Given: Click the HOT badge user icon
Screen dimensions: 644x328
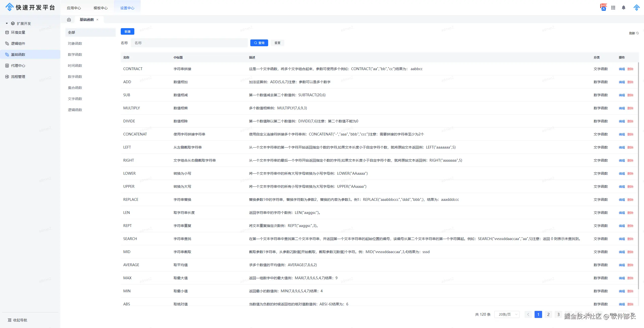Looking at the screenshot, I should (x=603, y=8).
